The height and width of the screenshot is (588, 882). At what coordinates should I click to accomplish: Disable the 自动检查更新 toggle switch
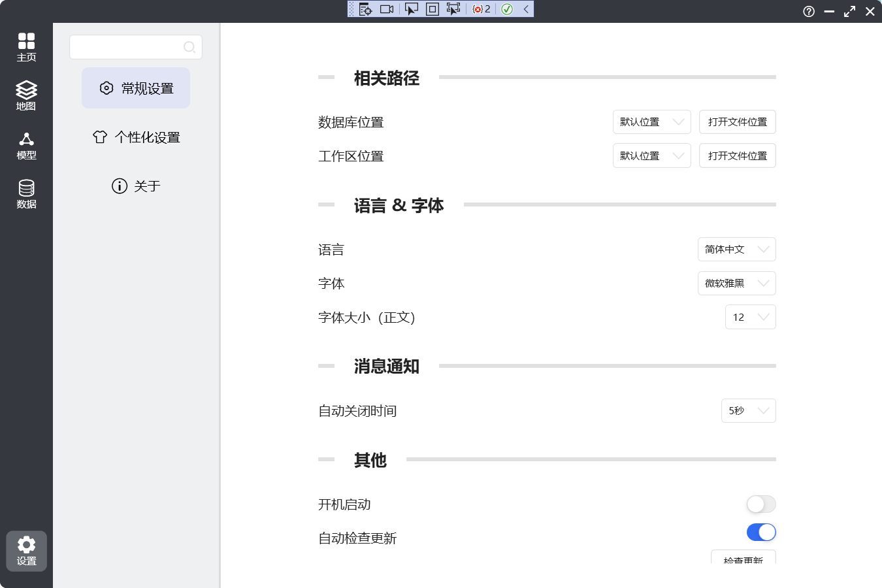click(761, 532)
